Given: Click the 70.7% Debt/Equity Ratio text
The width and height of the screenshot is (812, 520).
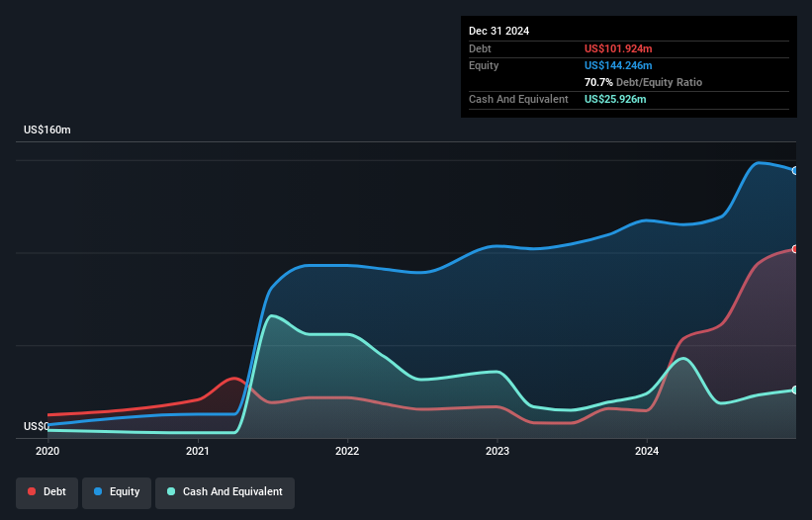Looking at the screenshot, I should [x=643, y=82].
